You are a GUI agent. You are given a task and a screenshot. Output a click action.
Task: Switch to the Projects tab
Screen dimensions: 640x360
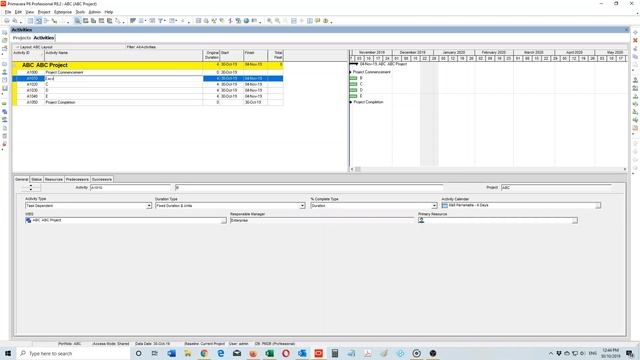coord(22,38)
